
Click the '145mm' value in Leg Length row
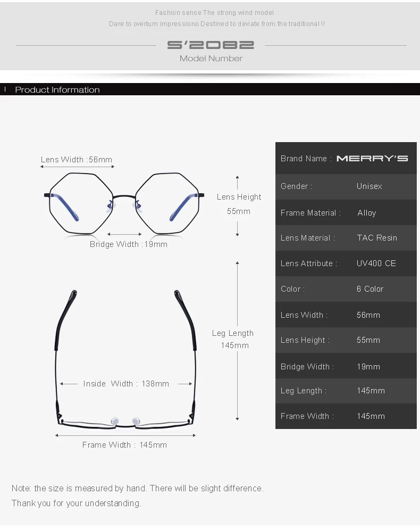pyautogui.click(x=371, y=391)
